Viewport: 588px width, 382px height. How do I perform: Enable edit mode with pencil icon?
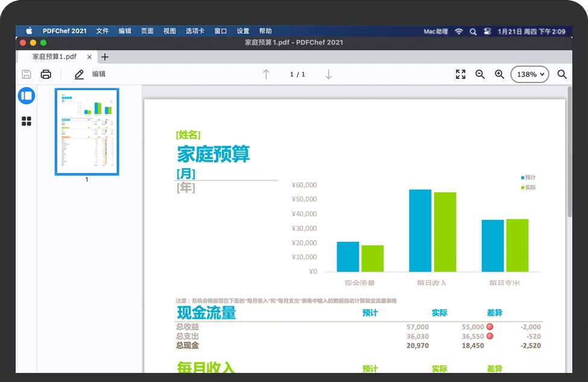(79, 74)
